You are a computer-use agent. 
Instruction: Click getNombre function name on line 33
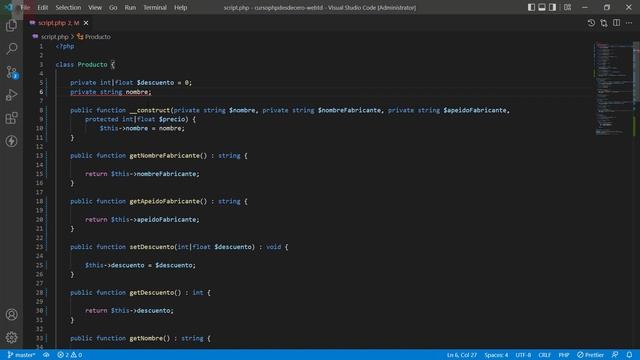point(146,338)
